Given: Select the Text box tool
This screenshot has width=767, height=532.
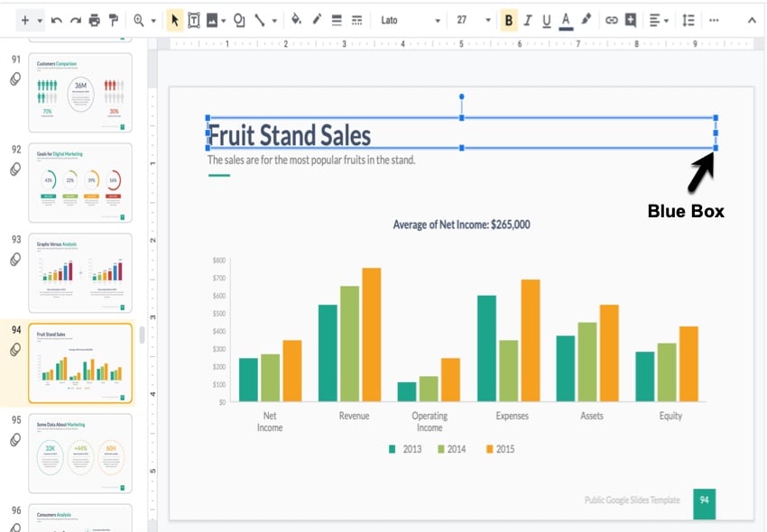Looking at the screenshot, I should (193, 20).
